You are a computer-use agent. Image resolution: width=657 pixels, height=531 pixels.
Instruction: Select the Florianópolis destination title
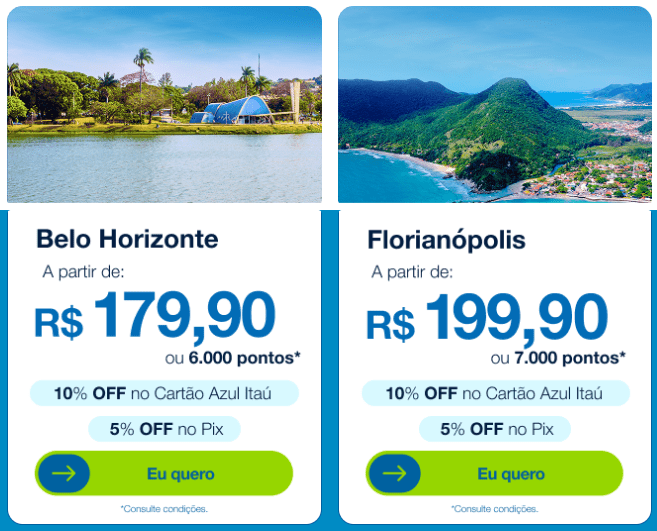446,240
